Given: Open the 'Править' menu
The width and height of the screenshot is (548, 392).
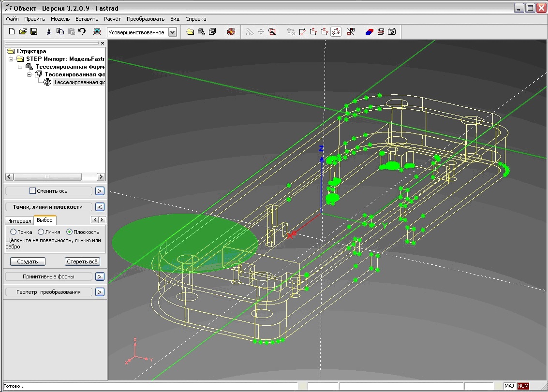Looking at the screenshot, I should (x=34, y=19).
